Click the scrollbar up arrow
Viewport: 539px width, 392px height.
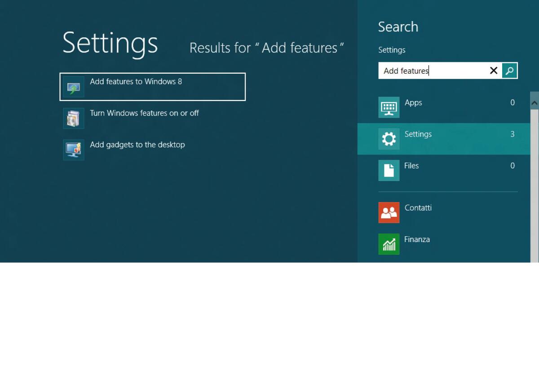535,102
